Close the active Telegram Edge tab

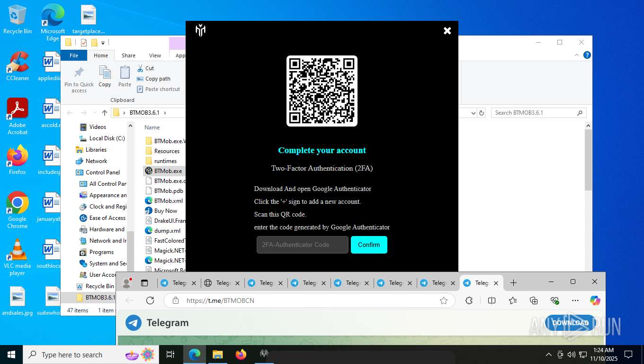pos(496,283)
